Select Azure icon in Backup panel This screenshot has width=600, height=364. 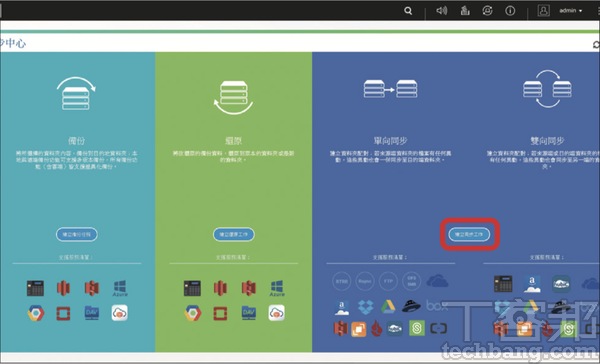click(120, 288)
